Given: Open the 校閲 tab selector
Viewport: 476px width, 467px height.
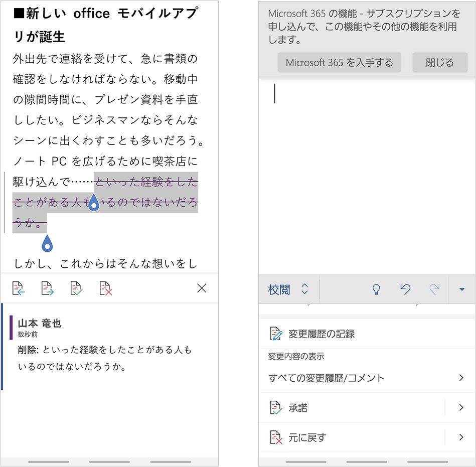Looking at the screenshot, I should [x=288, y=289].
